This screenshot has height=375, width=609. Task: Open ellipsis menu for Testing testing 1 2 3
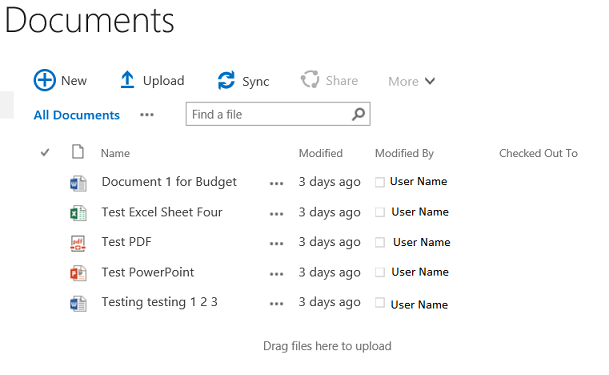click(x=277, y=304)
